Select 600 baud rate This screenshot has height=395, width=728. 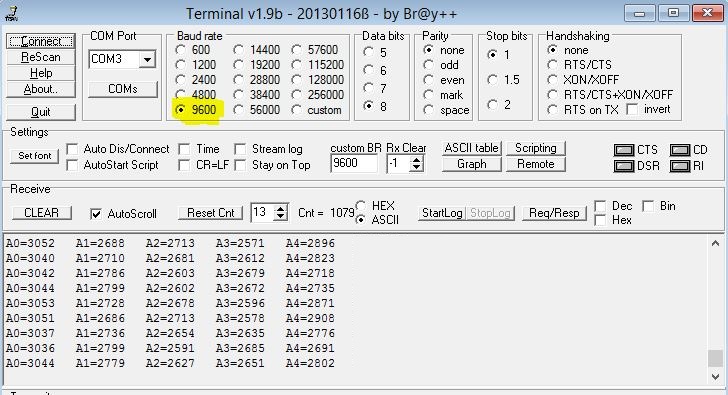[181, 50]
